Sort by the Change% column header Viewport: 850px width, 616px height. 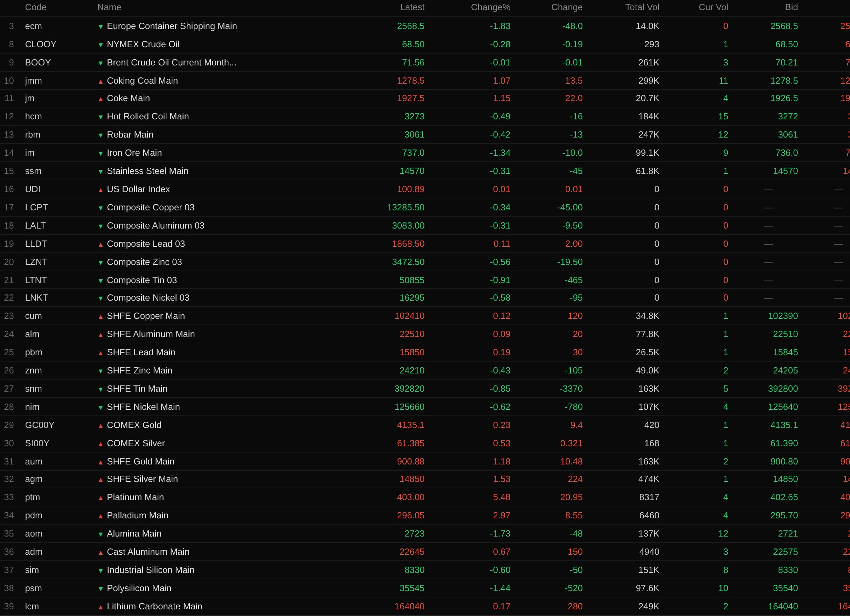click(x=491, y=7)
